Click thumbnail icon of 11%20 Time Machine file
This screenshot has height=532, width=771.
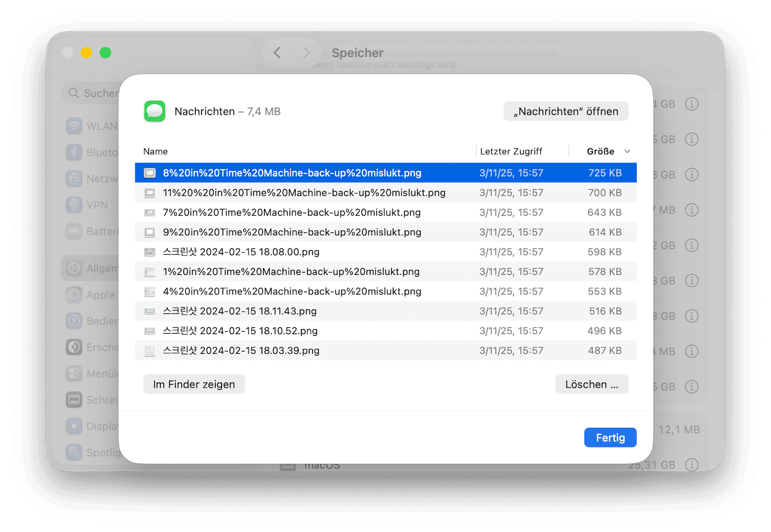coord(150,193)
